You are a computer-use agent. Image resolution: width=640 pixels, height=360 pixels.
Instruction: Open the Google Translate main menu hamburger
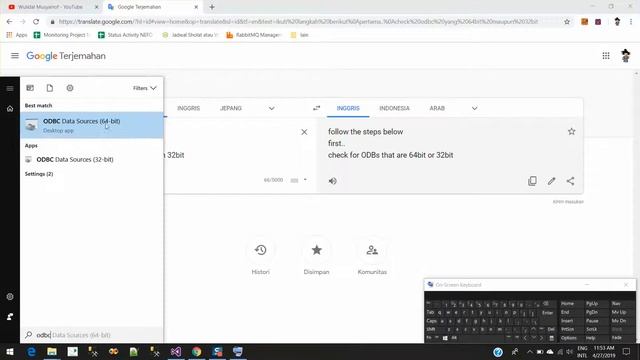(15, 56)
